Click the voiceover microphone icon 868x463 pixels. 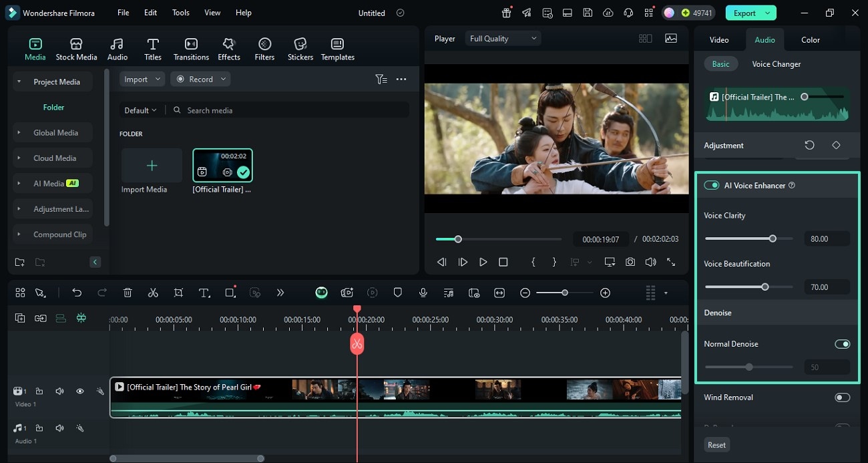point(423,293)
